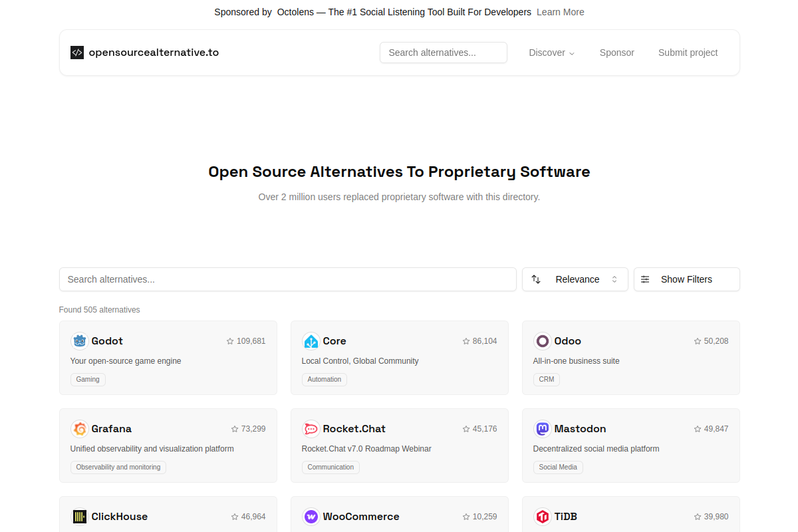Click the star icon beside 73,299

235,429
